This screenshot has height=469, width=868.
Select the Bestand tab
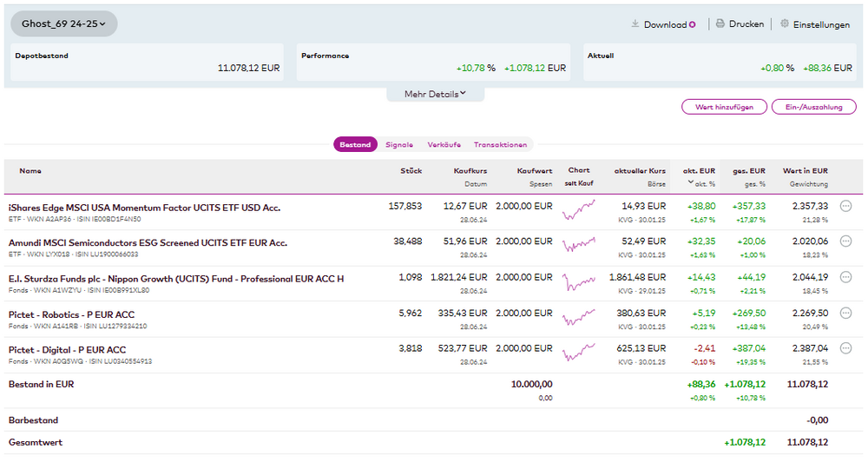355,145
